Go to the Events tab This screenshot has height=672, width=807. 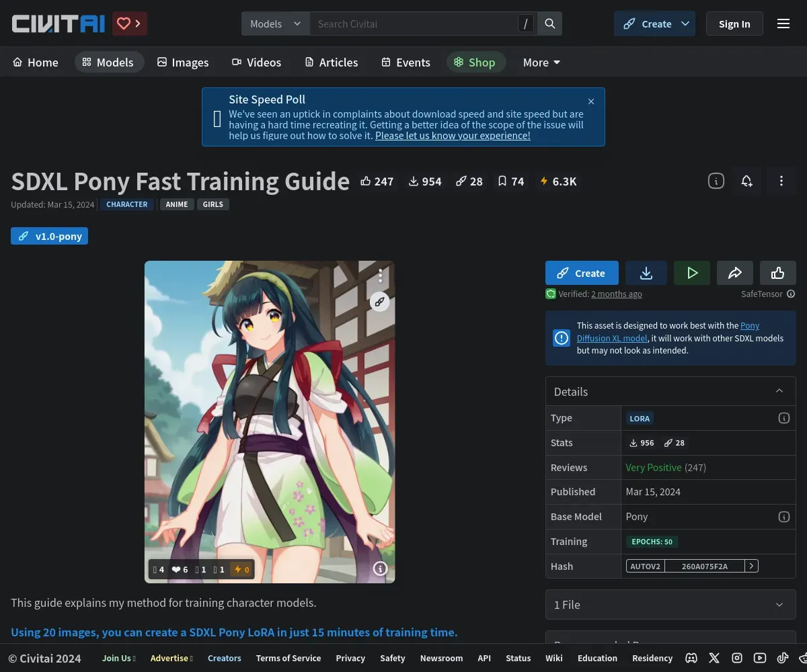tap(406, 62)
